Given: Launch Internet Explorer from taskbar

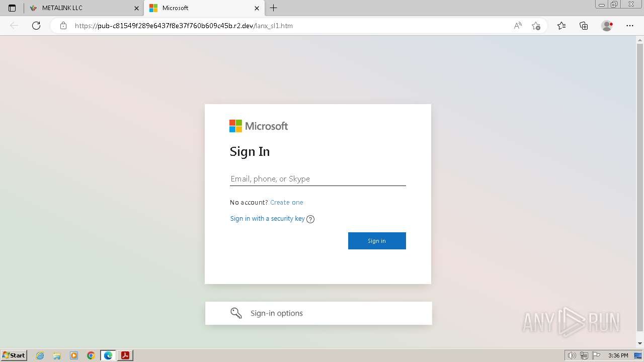Looking at the screenshot, I should (40, 355).
